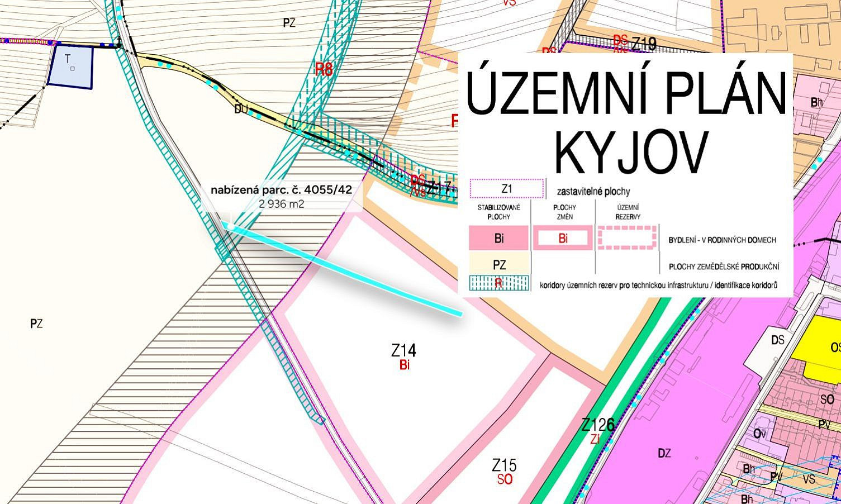
Task: Click the red 'R8' corridor label
Action: (x=324, y=69)
